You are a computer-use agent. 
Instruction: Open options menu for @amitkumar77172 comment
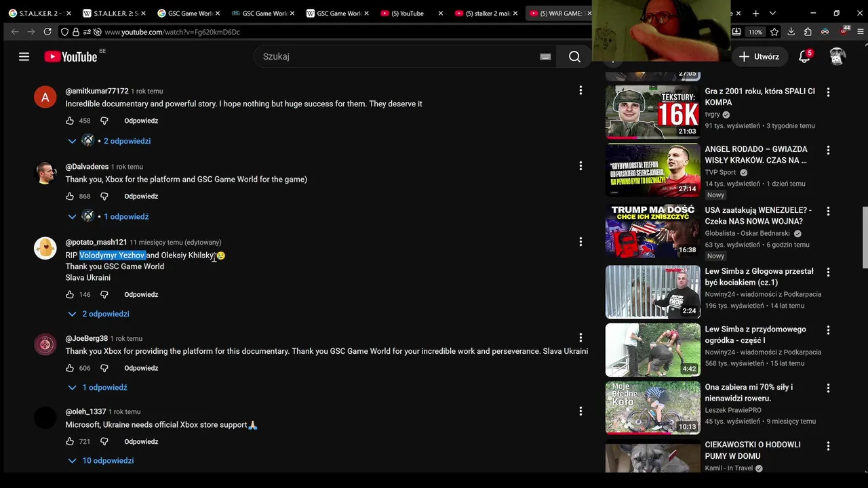click(580, 90)
